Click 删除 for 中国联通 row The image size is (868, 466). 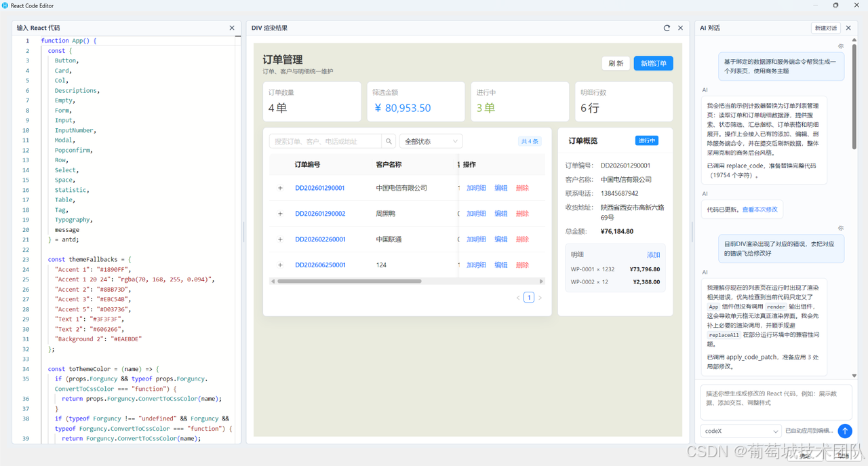click(x=522, y=239)
